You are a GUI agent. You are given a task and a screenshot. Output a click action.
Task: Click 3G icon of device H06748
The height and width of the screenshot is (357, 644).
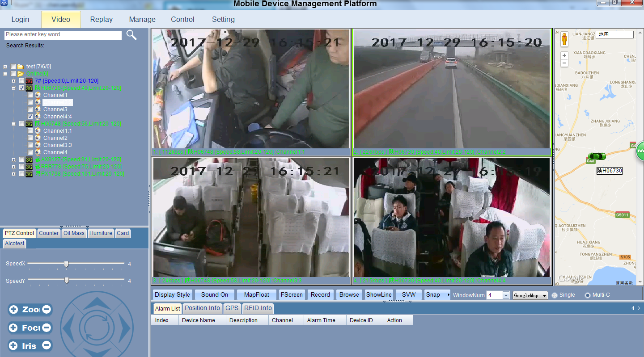point(29,124)
